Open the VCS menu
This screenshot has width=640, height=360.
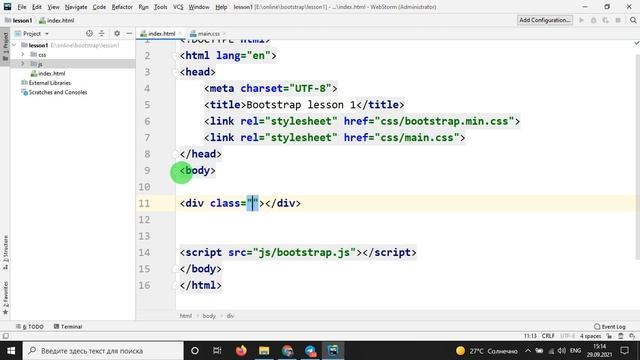[x=178, y=7]
